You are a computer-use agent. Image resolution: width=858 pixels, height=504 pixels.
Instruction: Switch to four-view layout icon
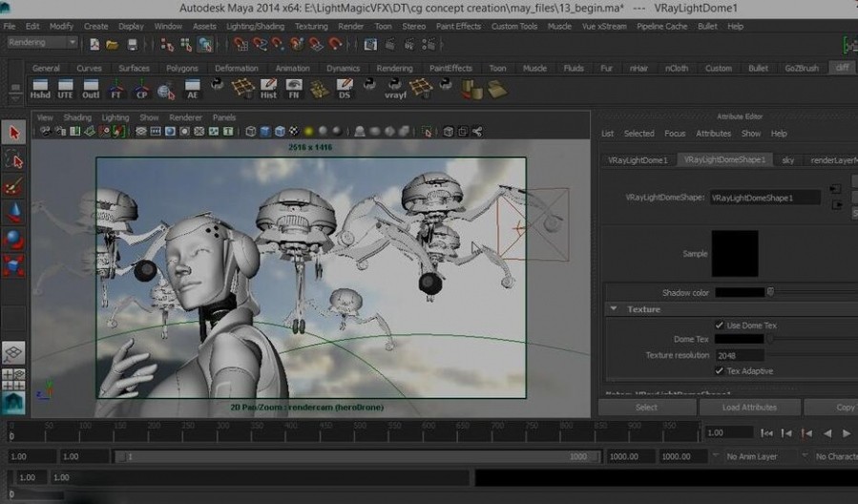[x=13, y=379]
